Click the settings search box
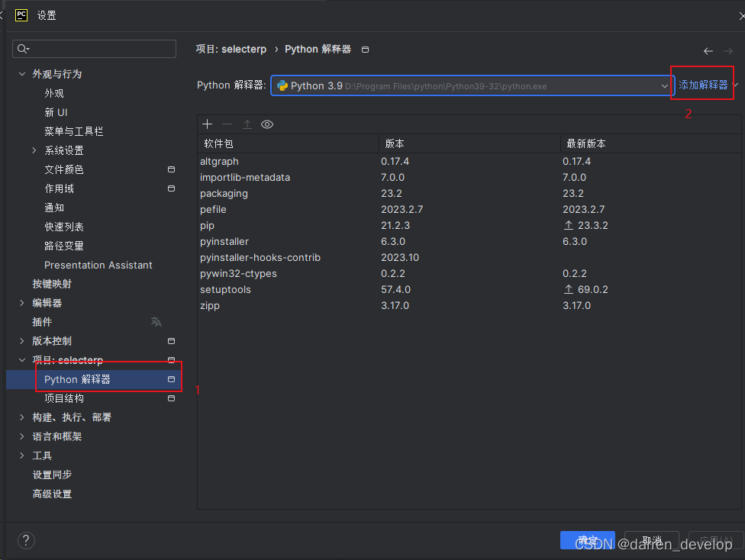745x560 pixels. [94, 48]
